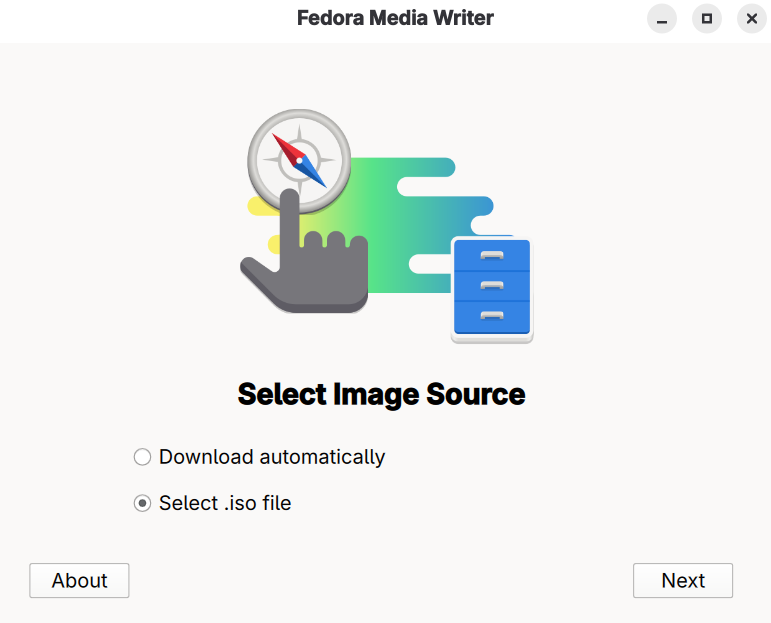The height and width of the screenshot is (623, 771).
Task: Minimize the Fedora Media Writer window
Action: (661, 19)
